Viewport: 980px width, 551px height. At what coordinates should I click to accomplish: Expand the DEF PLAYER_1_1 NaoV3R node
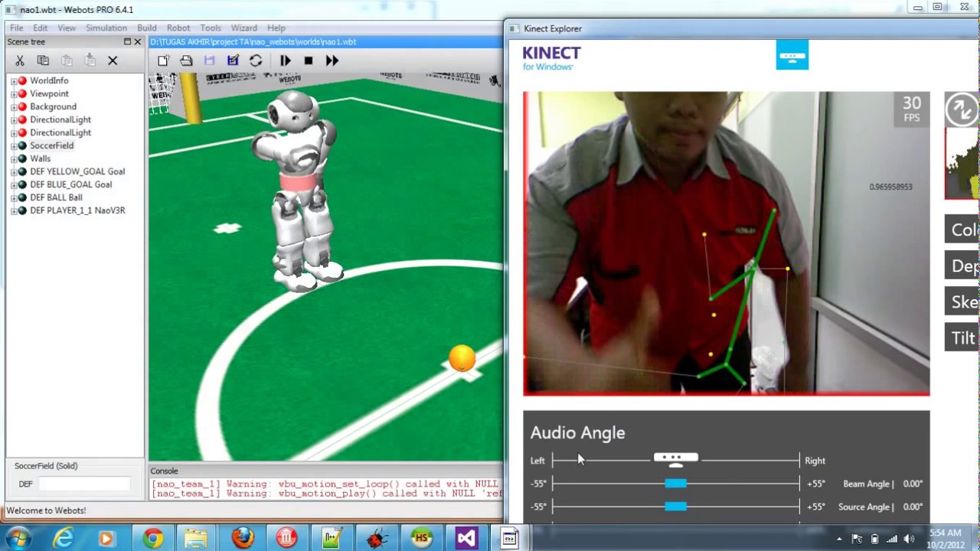[x=14, y=211]
